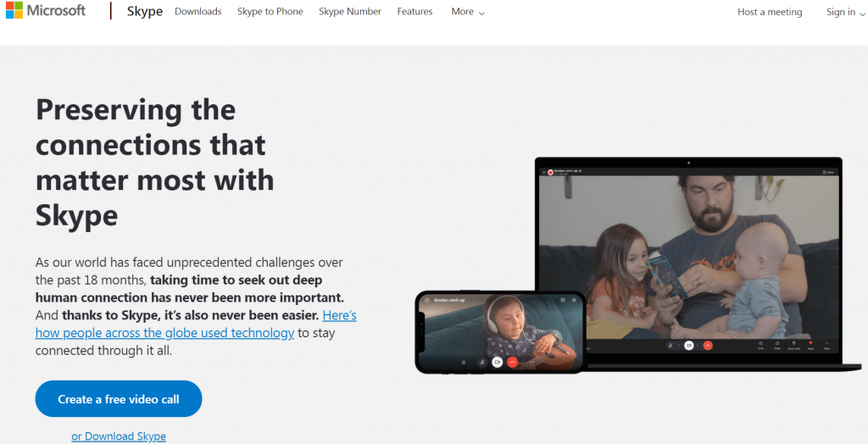Image resolution: width=868 pixels, height=444 pixels.
Task: Click the muted microphone icon on laptop call
Action: (670, 346)
